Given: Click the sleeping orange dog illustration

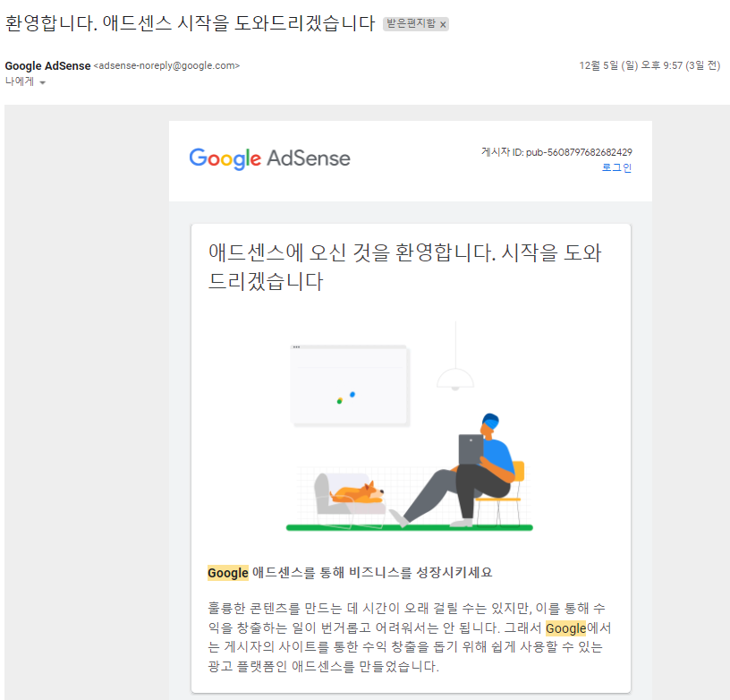Looking at the screenshot, I should pos(357,492).
